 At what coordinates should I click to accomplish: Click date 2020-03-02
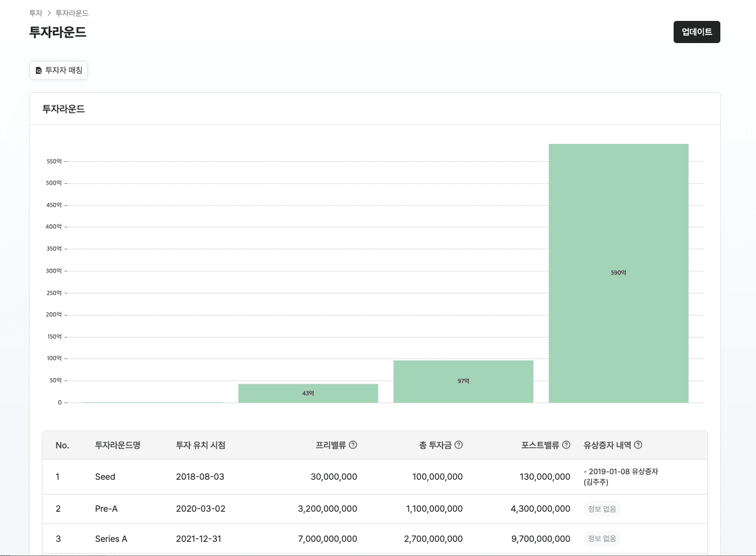click(200, 509)
